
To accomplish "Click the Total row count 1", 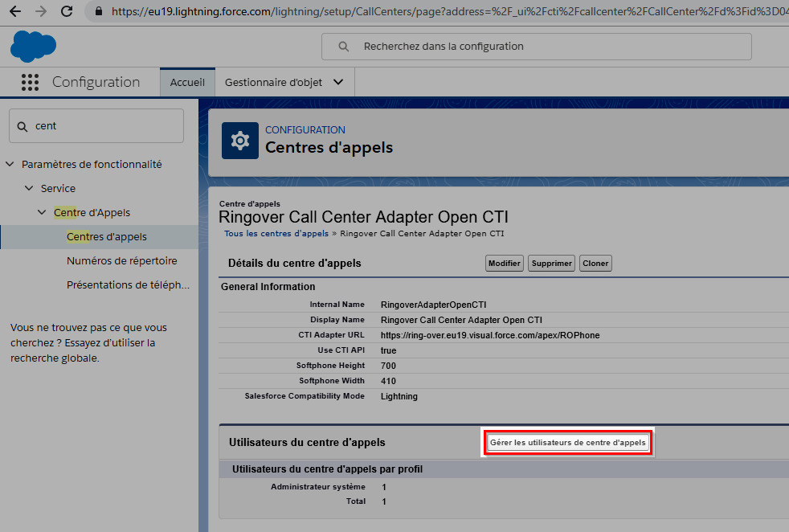I will click(384, 501).
